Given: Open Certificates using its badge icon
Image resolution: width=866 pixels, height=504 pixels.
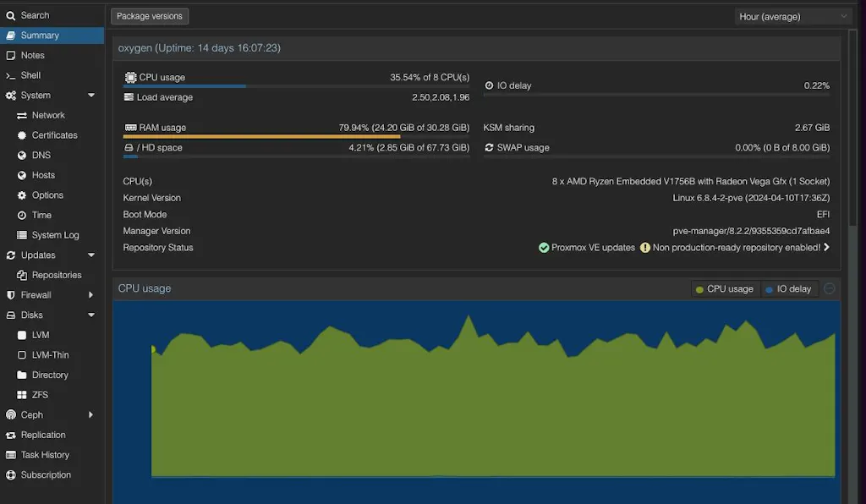Looking at the screenshot, I should (x=23, y=135).
